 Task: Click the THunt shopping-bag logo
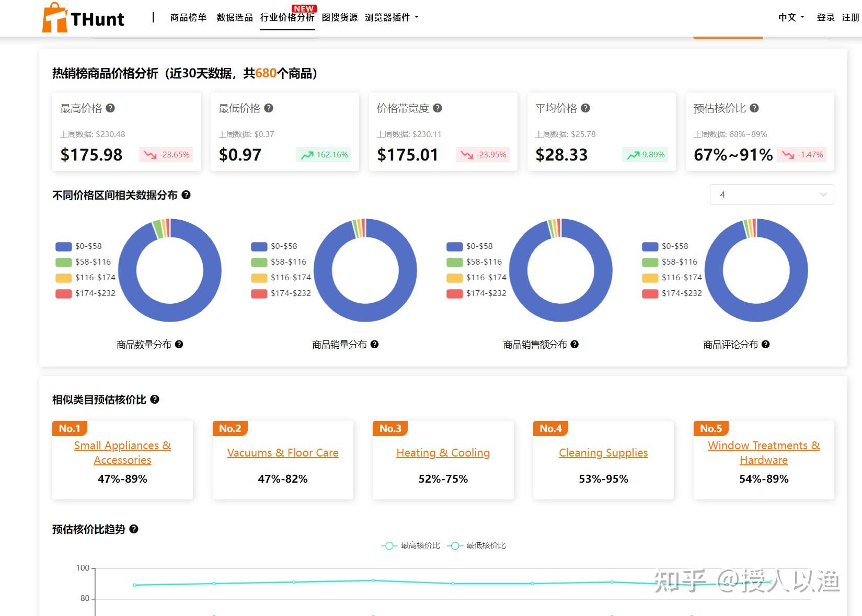pos(55,17)
